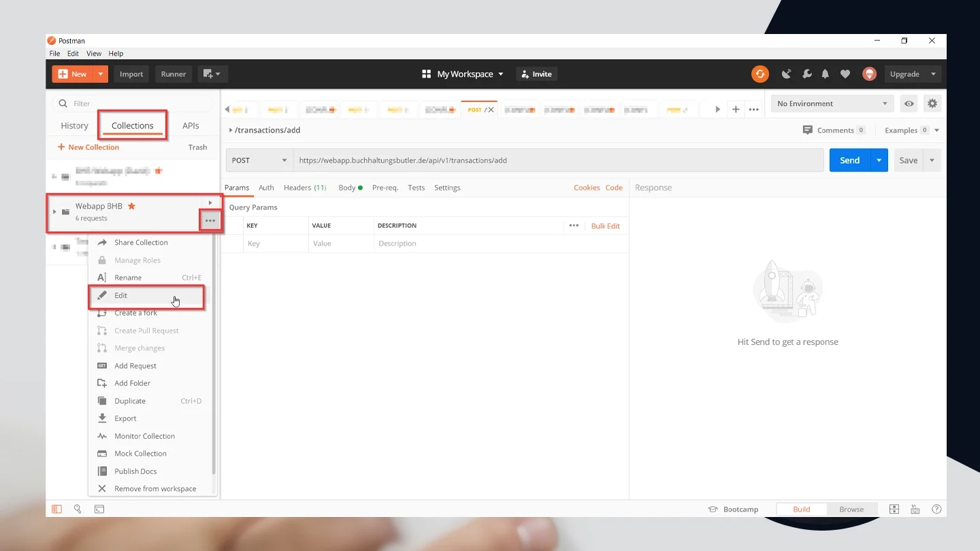Open the New button dropdown arrow
This screenshot has width=980, height=551.
pyautogui.click(x=101, y=74)
